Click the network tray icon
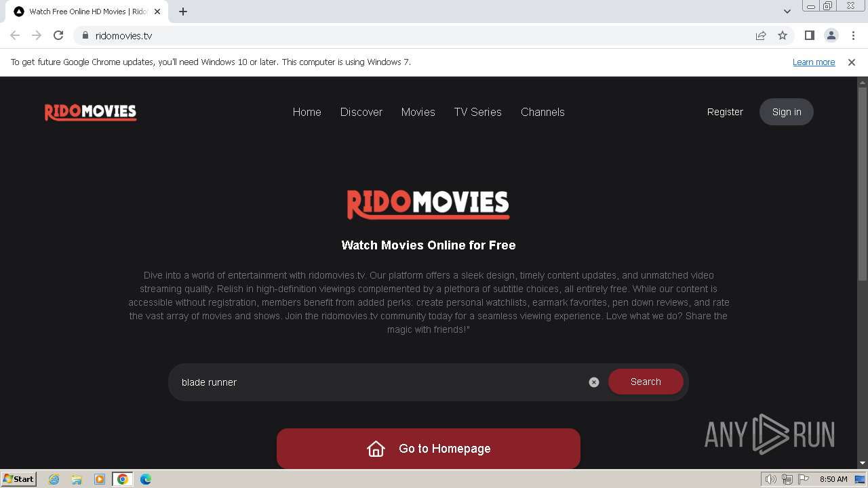Viewport: 868px width, 488px height. [787, 479]
